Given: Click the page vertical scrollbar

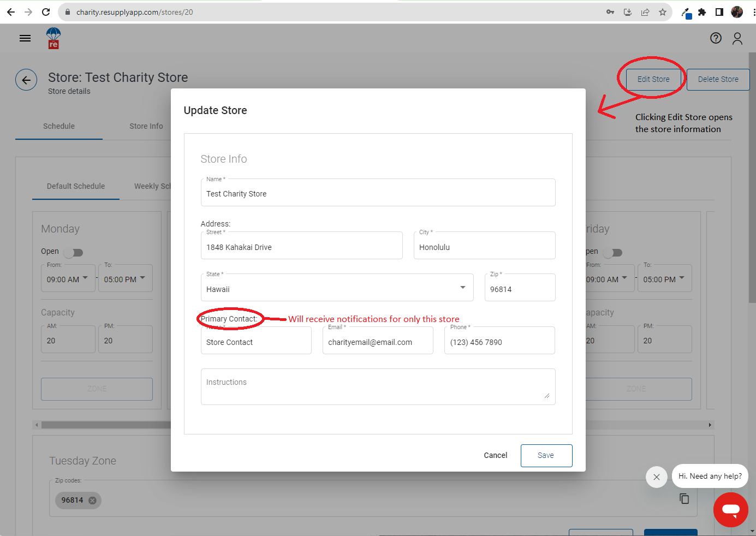Looking at the screenshot, I should click(752, 177).
